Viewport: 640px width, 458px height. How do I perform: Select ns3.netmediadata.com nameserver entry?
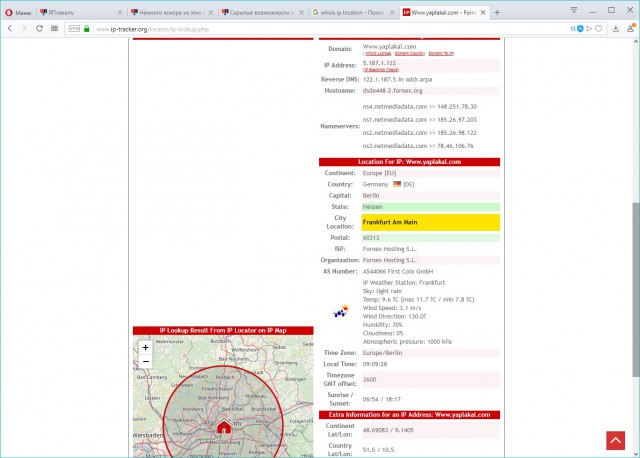[x=418, y=146]
